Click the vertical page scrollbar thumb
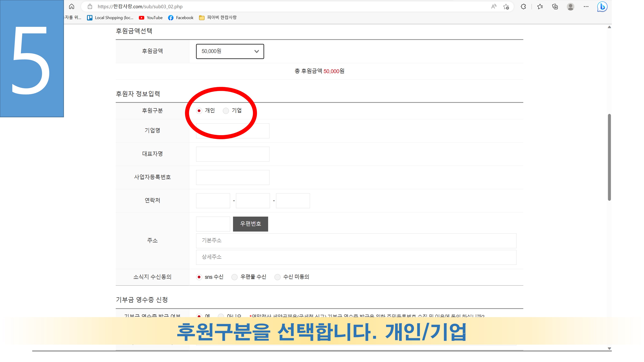The width and height of the screenshot is (644, 362). pos(609,157)
